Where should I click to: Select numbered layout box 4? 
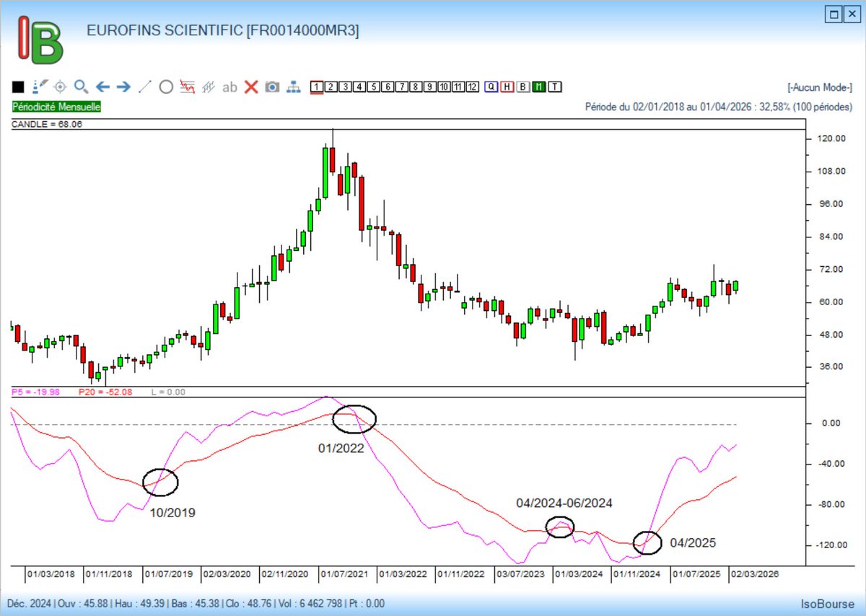(x=359, y=87)
